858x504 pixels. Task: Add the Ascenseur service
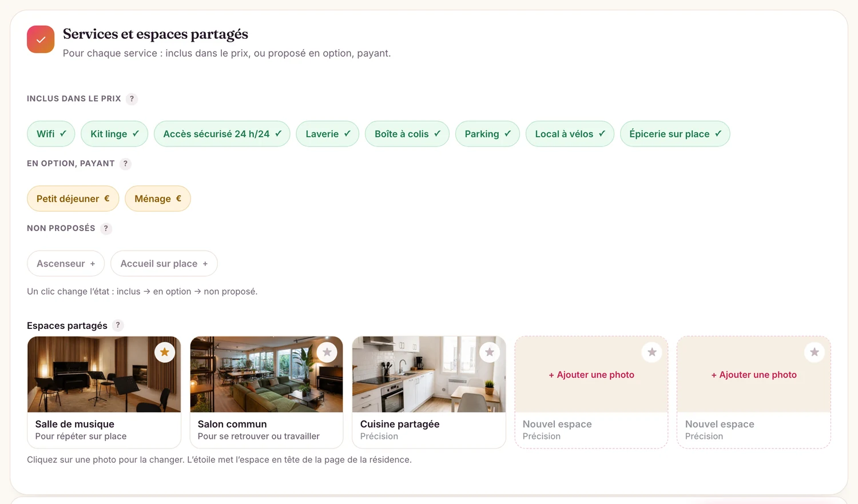(66, 264)
